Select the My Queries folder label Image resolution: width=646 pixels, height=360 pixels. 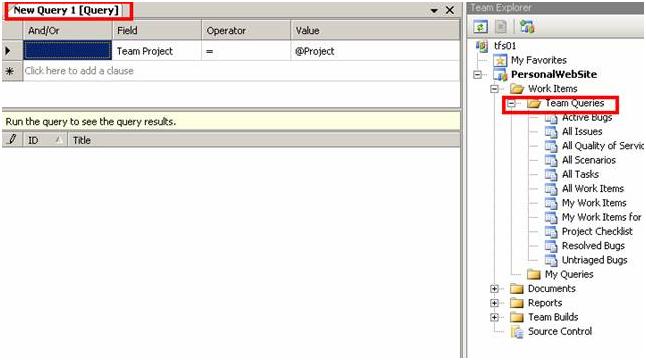coord(569,274)
